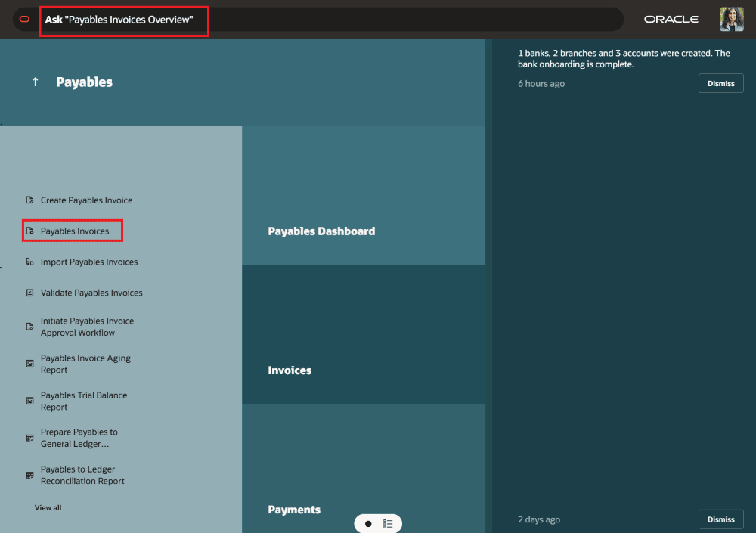Click the Payables Invoice Aging Report icon

pos(28,364)
